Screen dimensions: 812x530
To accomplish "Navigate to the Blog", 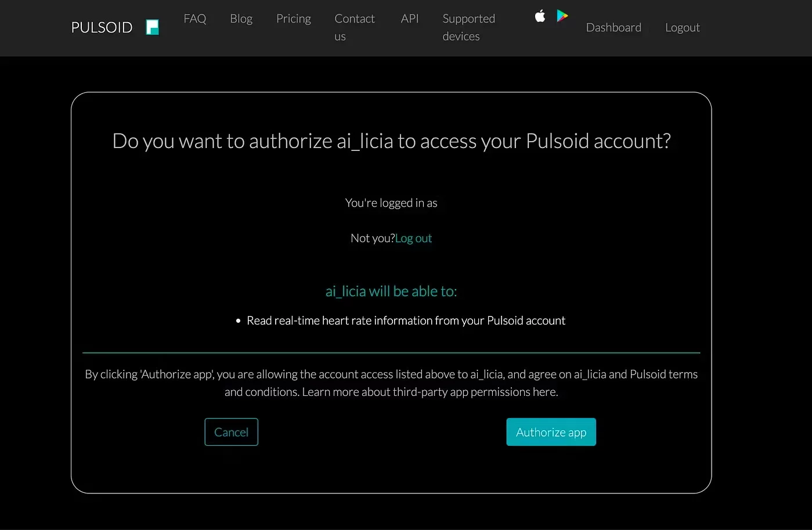I will tap(241, 19).
